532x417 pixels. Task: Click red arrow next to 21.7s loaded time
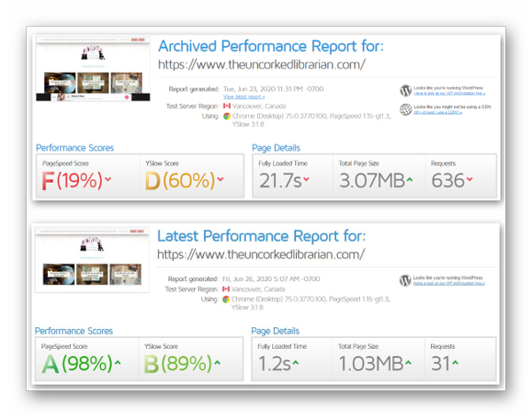pyautogui.click(x=307, y=179)
